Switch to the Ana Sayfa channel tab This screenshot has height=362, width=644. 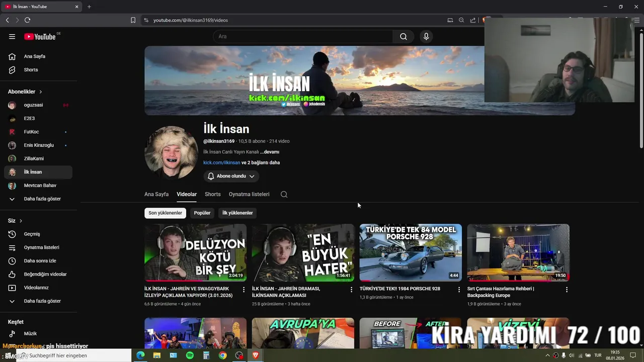coord(156,194)
